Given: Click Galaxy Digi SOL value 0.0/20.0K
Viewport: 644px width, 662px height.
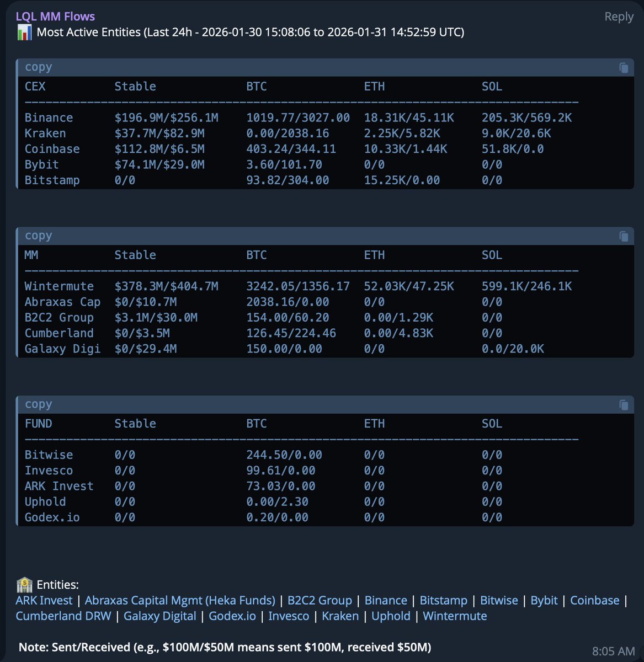Looking at the screenshot, I should click(x=513, y=349).
